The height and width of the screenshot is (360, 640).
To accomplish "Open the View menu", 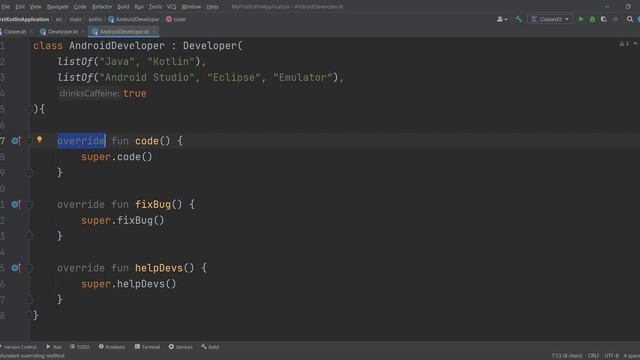I will pyautogui.click(x=36, y=7).
